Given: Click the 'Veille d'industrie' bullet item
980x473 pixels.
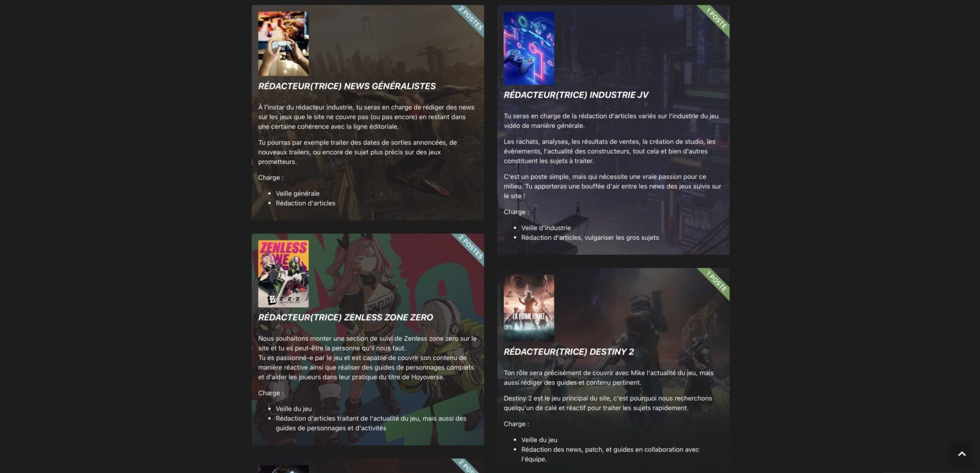Looking at the screenshot, I should 546,228.
